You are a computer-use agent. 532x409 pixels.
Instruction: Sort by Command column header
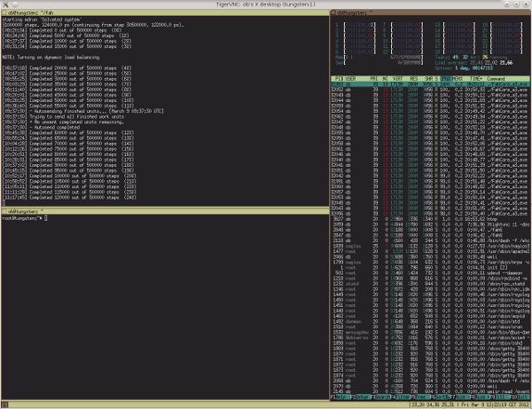tap(496, 78)
